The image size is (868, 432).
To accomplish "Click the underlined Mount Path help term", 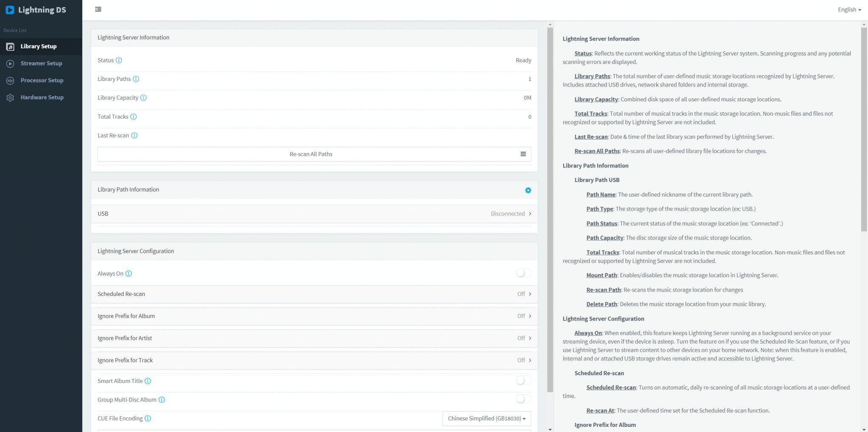I will tap(602, 275).
